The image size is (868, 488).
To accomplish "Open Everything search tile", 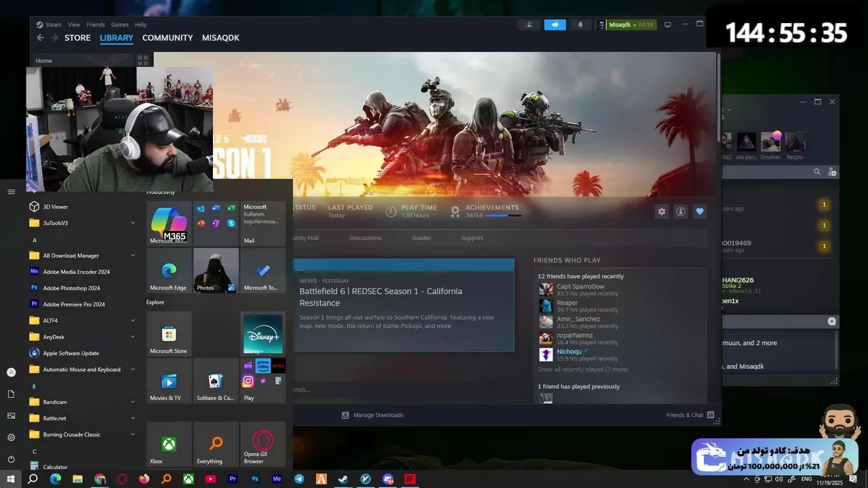I will point(216,444).
